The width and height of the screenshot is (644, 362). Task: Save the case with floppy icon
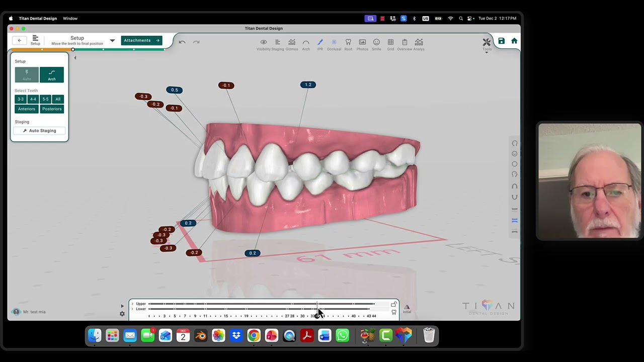[501, 41]
